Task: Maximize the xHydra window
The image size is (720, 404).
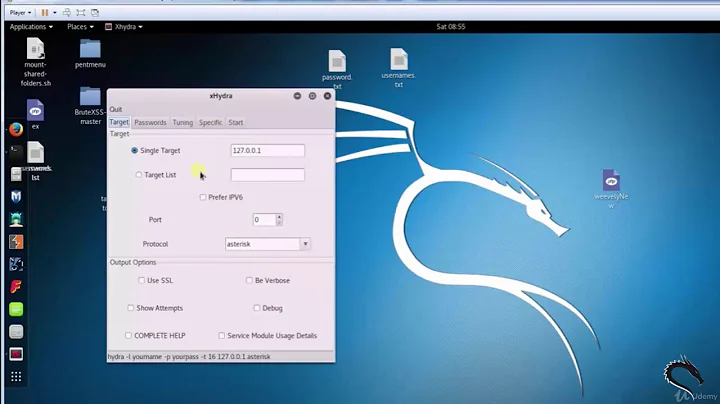Action: pyautogui.click(x=312, y=96)
